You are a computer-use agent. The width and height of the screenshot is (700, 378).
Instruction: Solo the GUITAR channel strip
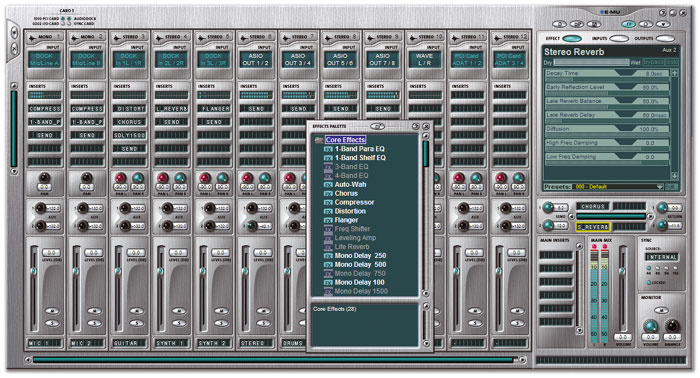(136, 323)
